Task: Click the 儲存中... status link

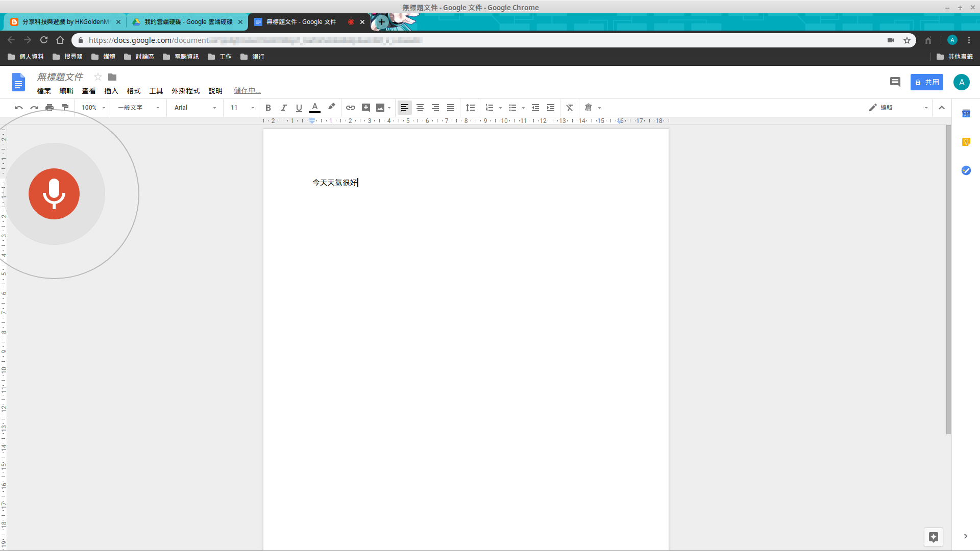Action: [247, 91]
